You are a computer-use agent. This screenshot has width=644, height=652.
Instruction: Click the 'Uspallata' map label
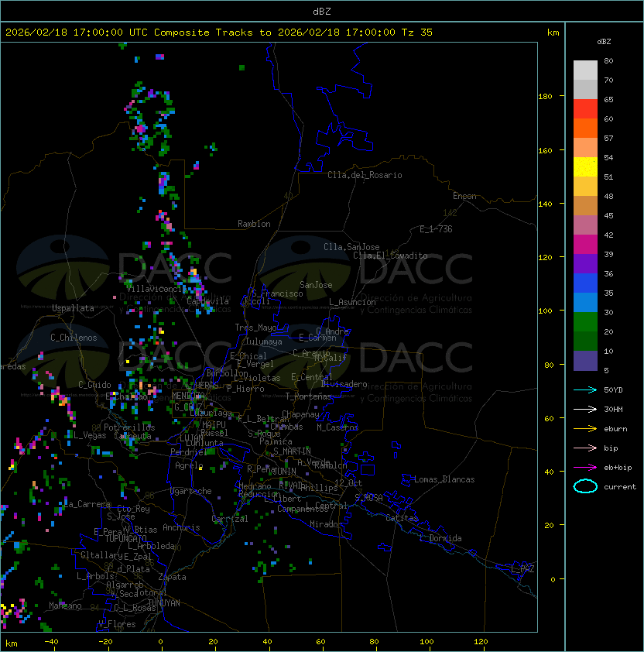pos(73,308)
